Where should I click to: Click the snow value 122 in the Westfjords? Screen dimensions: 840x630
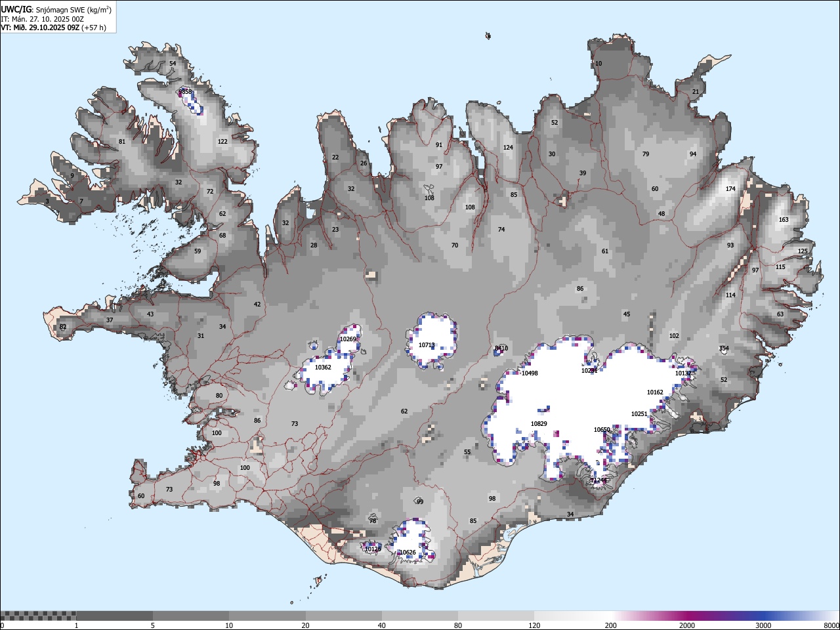(222, 142)
